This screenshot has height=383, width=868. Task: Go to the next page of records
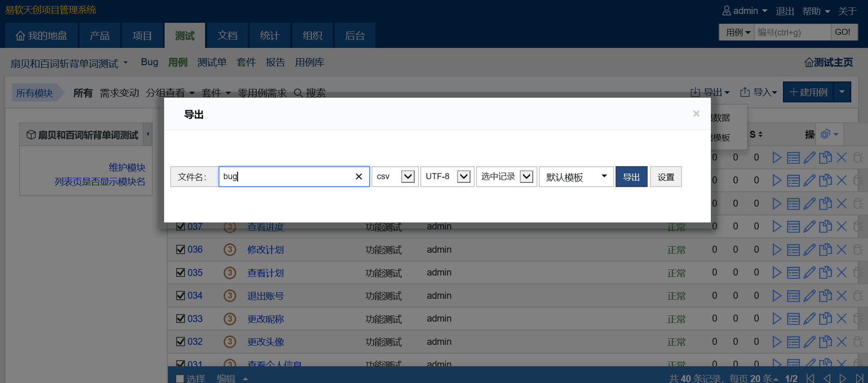(843, 378)
